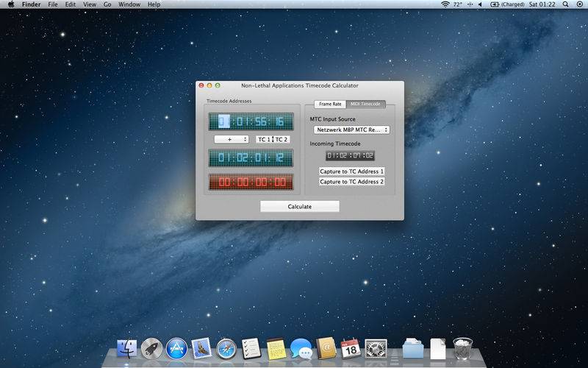This screenshot has width=588, height=368.
Task: Open Mail stamp icon in Dock
Action: pos(201,348)
